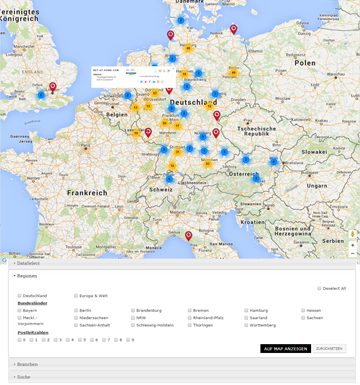Click the blue cluster at Graz
This screenshot has height=385, width=360.
point(256,179)
